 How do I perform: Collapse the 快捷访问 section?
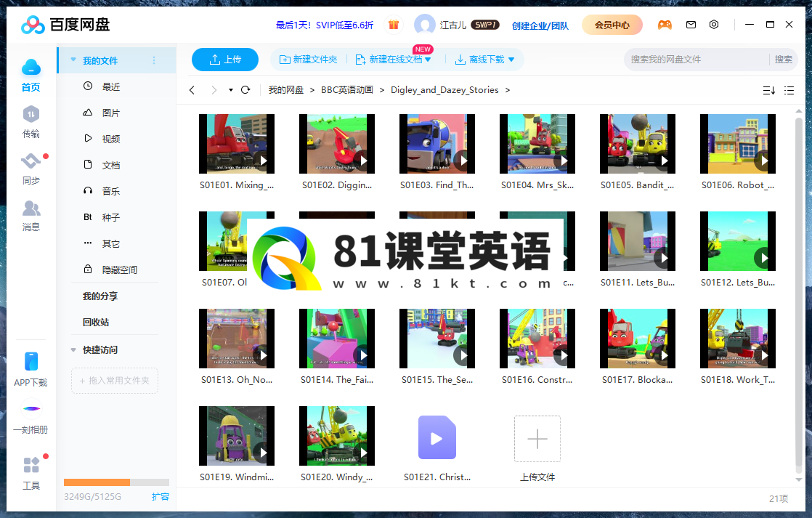(73, 350)
